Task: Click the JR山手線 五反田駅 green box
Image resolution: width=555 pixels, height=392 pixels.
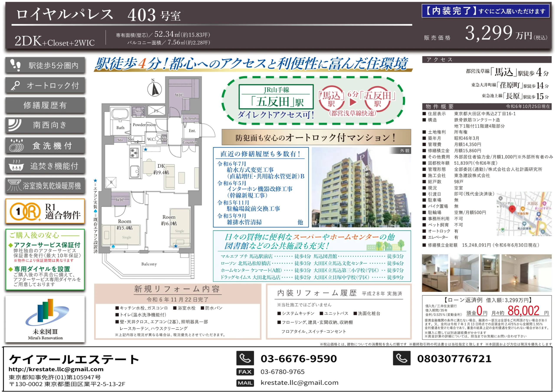Action: [276, 97]
